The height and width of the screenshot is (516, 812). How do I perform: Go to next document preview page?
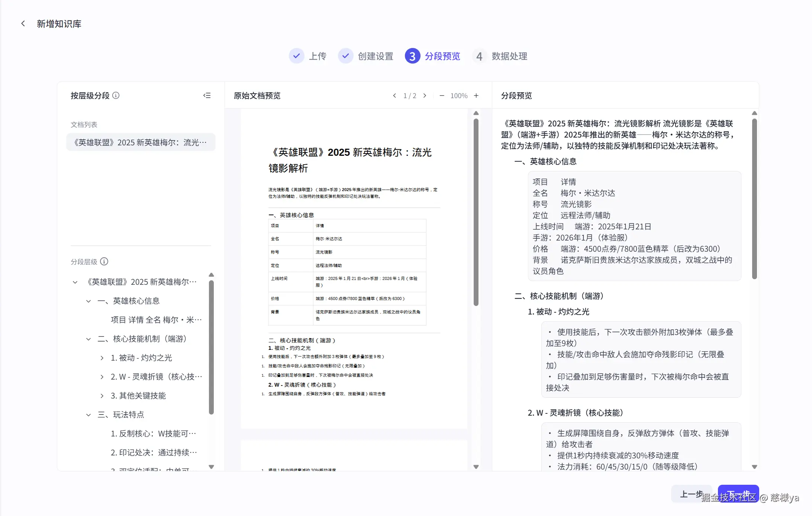(x=425, y=96)
